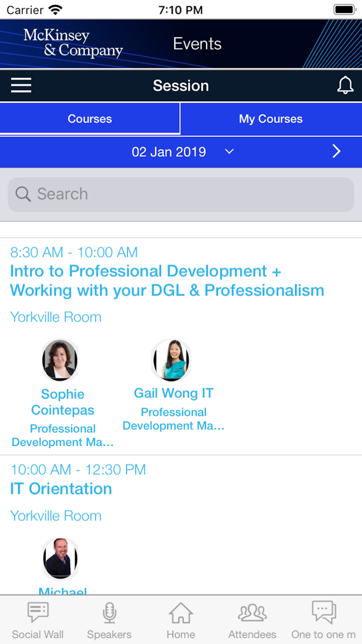This screenshot has width=362, height=644.
Task: View Michael's speaker photo
Action: 60,559
